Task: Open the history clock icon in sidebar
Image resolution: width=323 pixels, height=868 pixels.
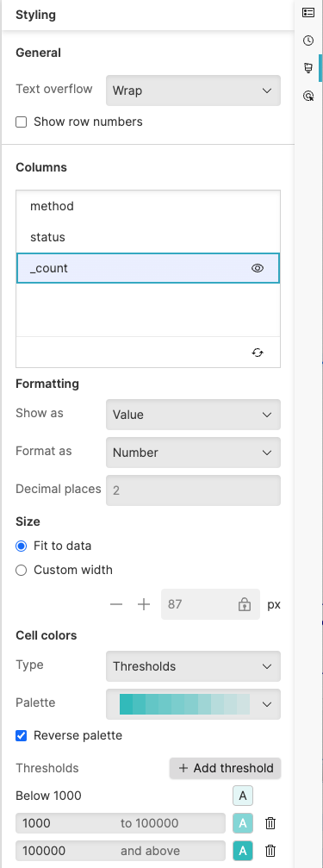Action: (308, 41)
